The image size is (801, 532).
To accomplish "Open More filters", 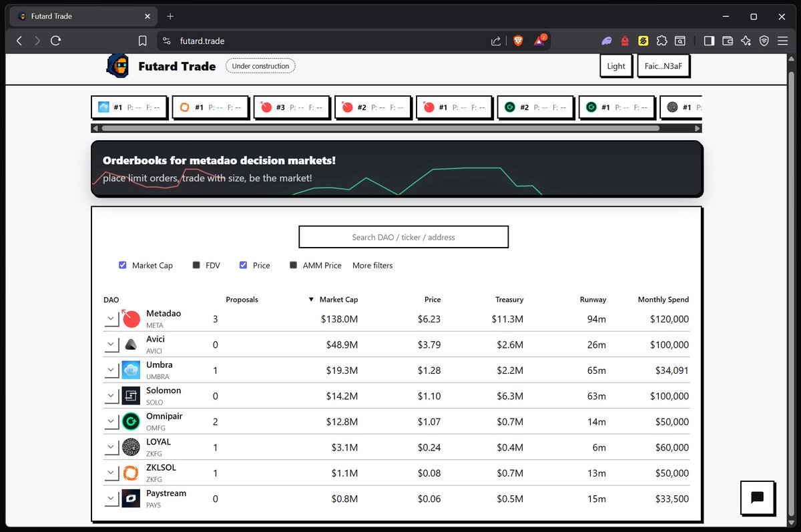I will [372, 265].
